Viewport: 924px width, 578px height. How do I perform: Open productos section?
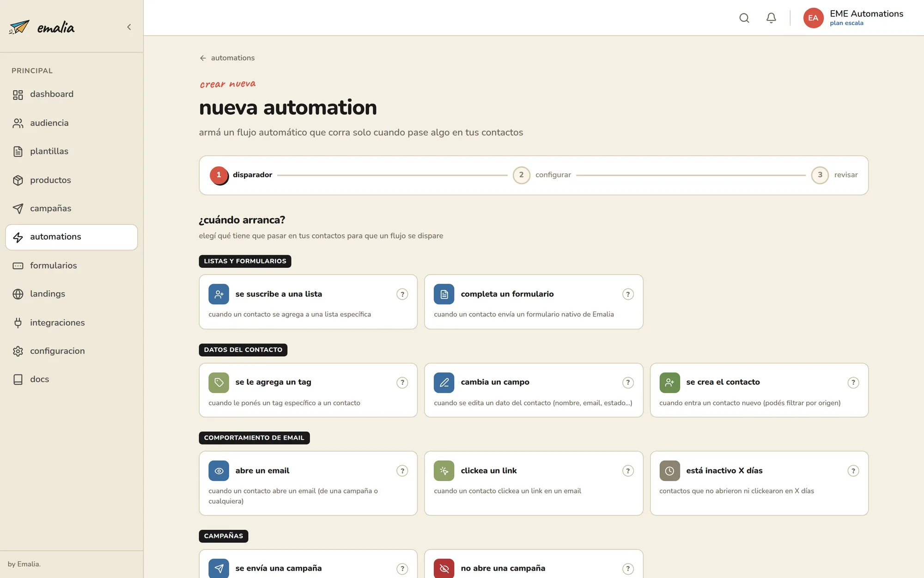tap(72, 180)
